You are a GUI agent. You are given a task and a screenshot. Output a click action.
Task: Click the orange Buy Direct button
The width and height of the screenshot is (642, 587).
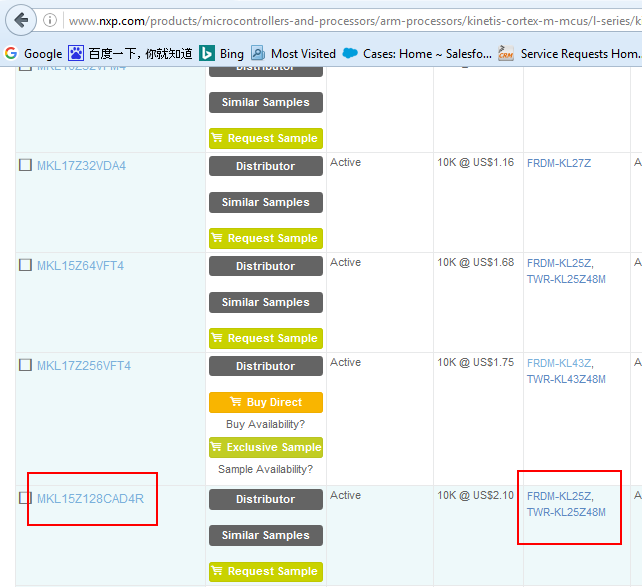point(266,402)
